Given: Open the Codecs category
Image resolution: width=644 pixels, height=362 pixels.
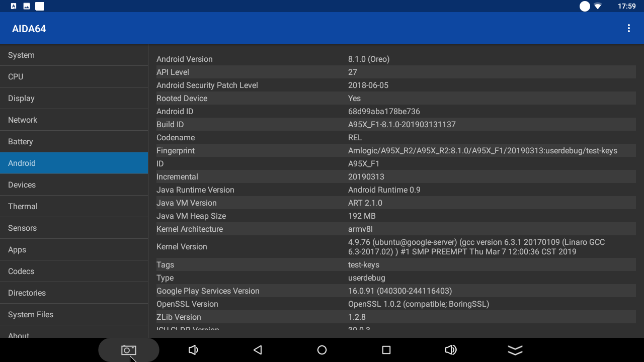Looking at the screenshot, I should point(74,271).
